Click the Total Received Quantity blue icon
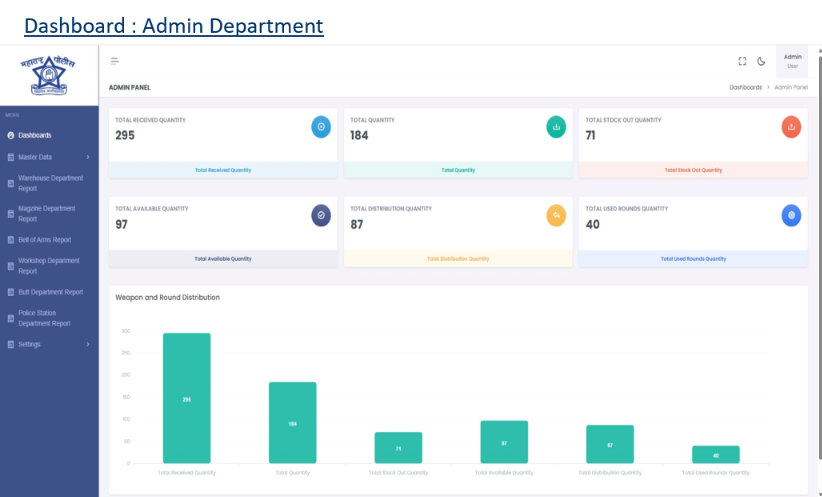The image size is (822, 497). point(321,127)
